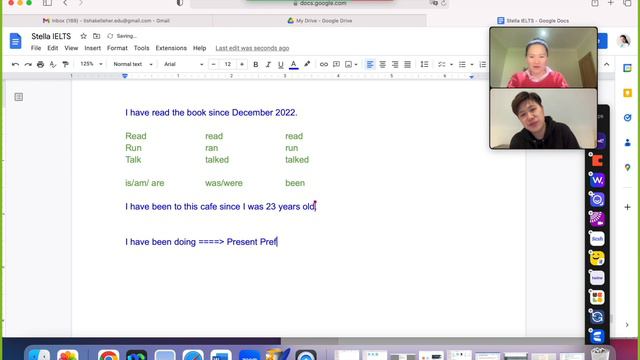Select Center align
640x360 pixels.
[x=382, y=64]
